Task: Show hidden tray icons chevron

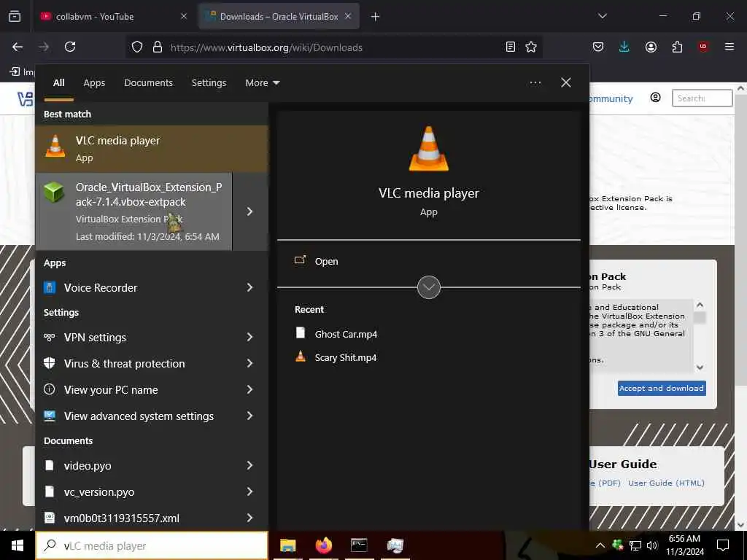Action: click(600, 545)
